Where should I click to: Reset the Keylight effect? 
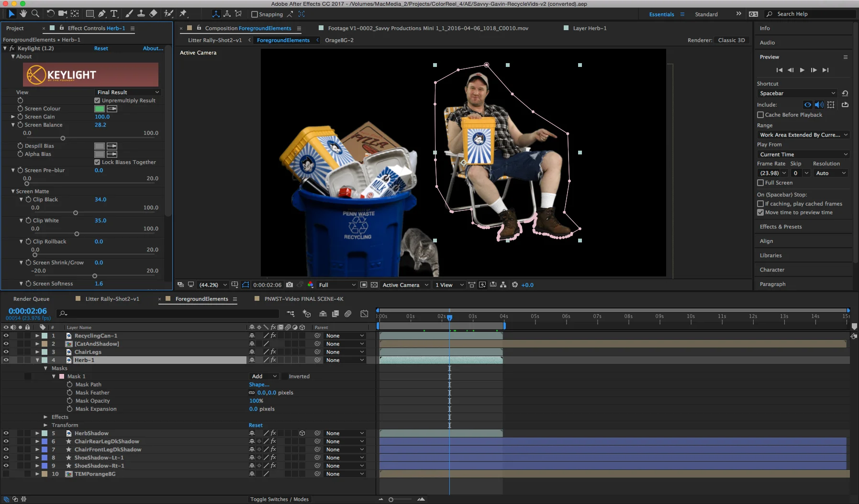[101, 48]
